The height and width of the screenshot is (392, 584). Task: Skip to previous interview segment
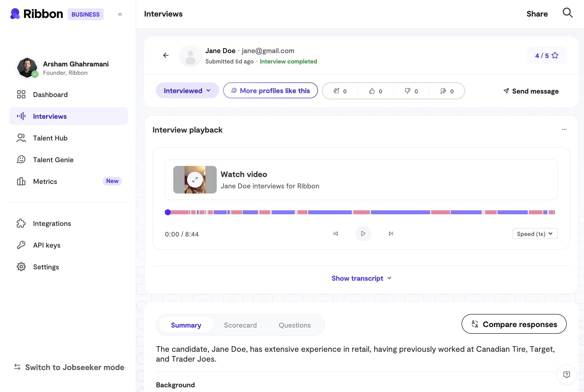point(335,234)
